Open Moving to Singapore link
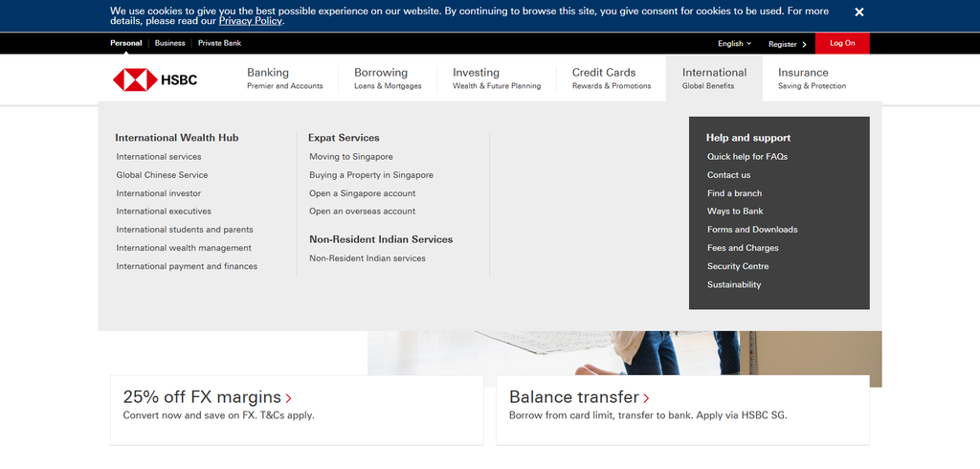Viewport: 980px width, 469px height. (x=351, y=157)
